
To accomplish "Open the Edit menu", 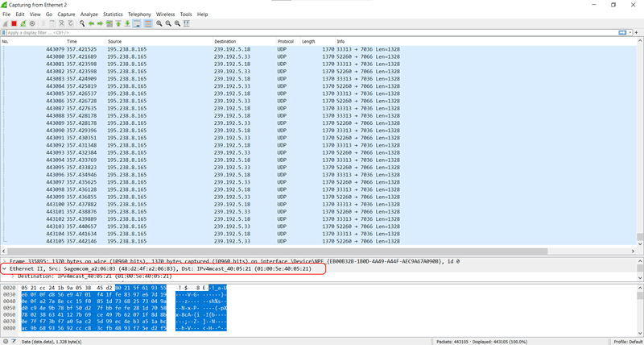I will click(20, 14).
